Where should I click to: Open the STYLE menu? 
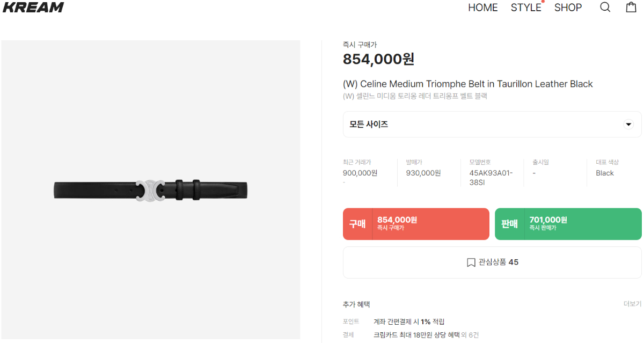point(526,8)
